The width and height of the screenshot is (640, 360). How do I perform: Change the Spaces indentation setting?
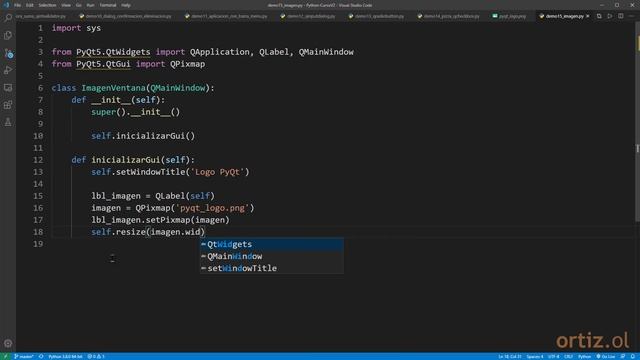(x=535, y=356)
